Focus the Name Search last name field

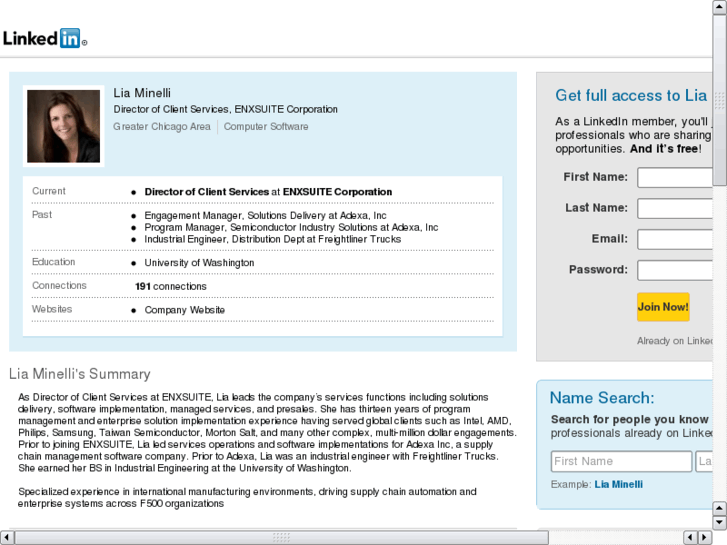704,461
